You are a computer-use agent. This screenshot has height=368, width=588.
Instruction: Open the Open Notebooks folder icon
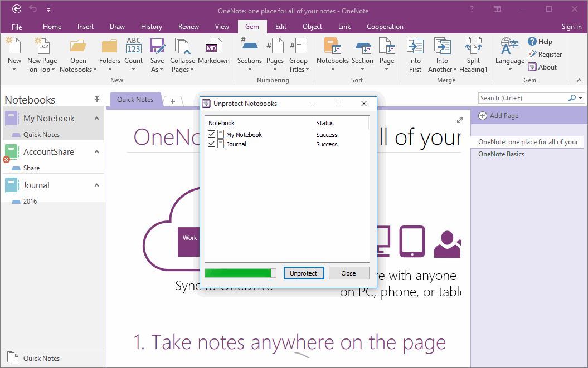pyautogui.click(x=78, y=46)
